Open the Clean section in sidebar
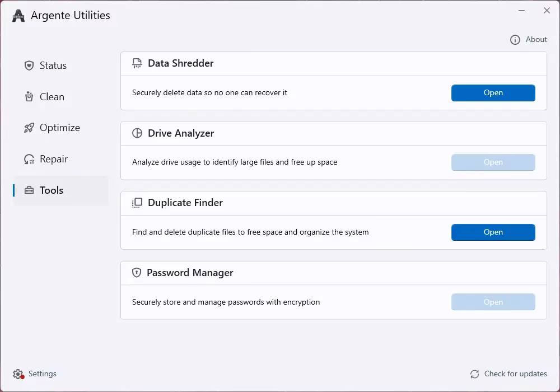 point(53,96)
